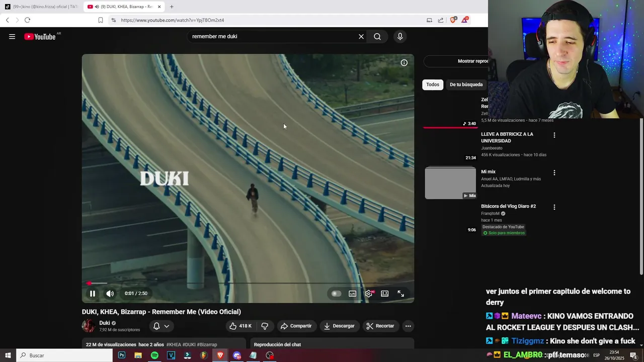Click the install-app icon in the address bar
This screenshot has width=644, height=362.
click(x=429, y=20)
